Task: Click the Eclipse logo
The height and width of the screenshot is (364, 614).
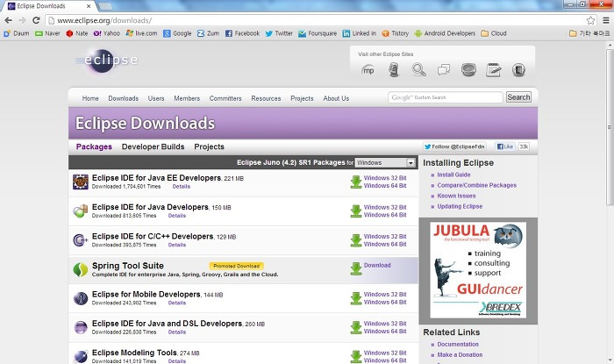Action: (106, 61)
